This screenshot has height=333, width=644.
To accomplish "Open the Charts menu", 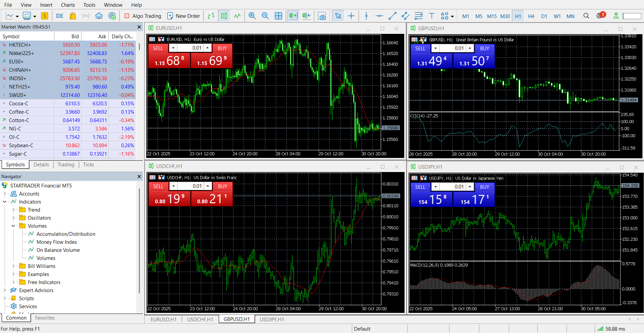I will tap(68, 5).
